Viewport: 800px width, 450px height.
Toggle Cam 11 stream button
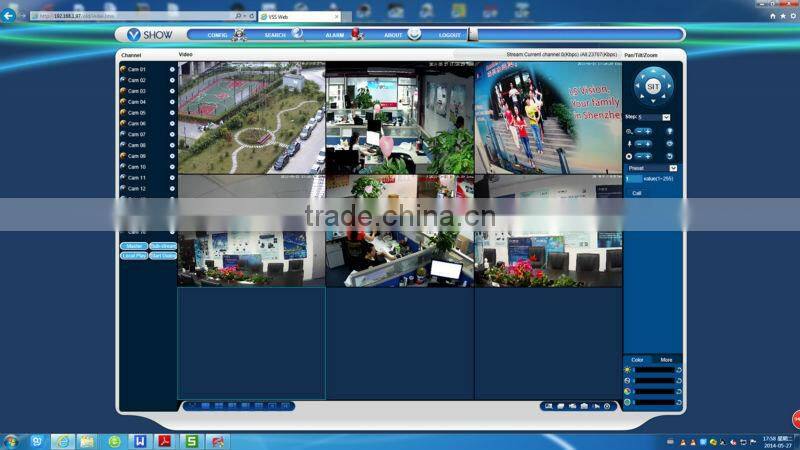[172, 178]
